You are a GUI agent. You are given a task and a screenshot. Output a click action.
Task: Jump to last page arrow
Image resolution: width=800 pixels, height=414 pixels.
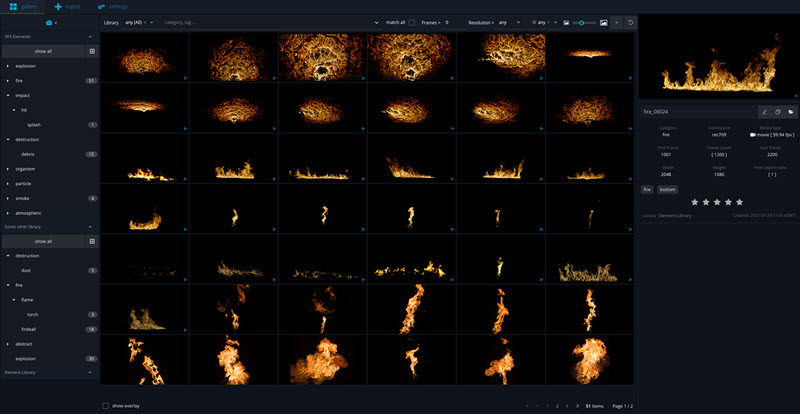(x=577, y=406)
